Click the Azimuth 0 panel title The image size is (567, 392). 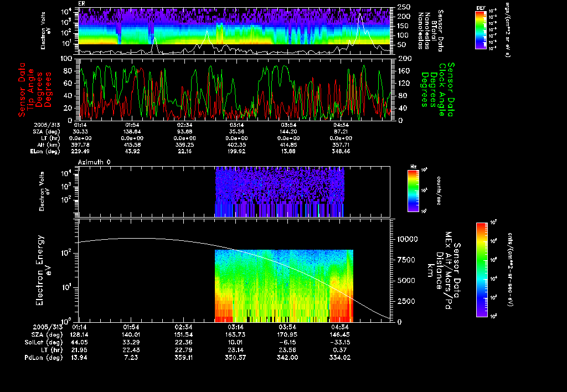(x=94, y=161)
